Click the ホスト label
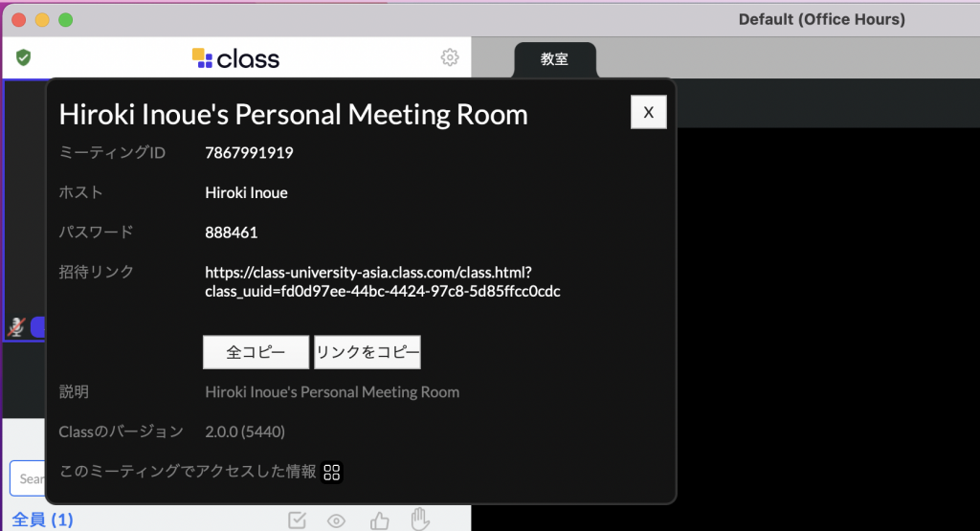980x531 pixels. click(x=80, y=192)
